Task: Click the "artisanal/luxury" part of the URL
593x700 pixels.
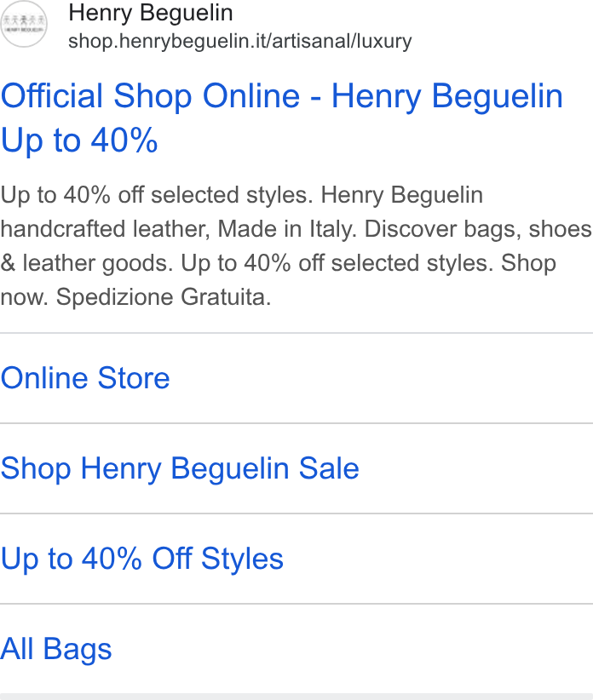Action: [342, 42]
